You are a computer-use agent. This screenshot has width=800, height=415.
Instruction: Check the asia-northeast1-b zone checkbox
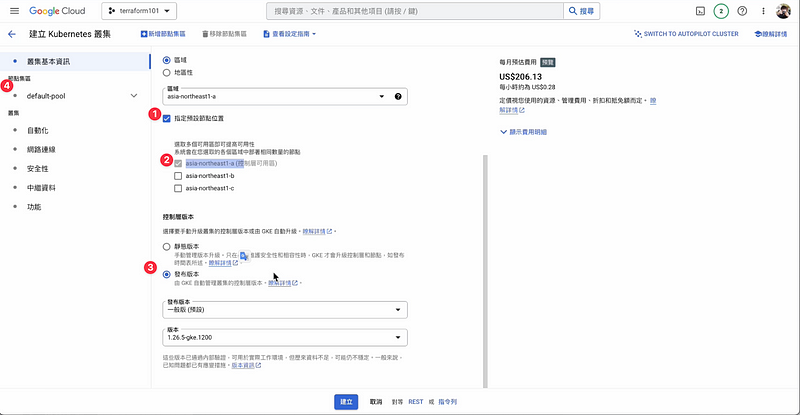pos(178,176)
